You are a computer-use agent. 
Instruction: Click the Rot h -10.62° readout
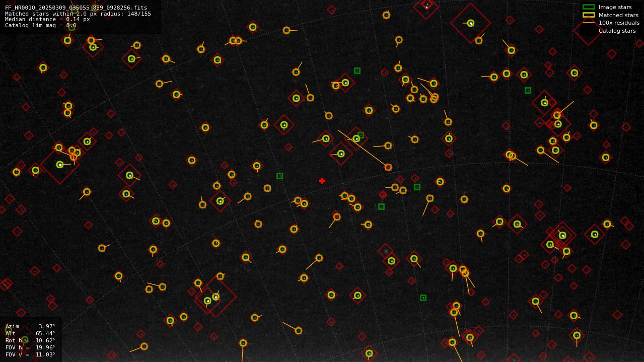point(30,340)
